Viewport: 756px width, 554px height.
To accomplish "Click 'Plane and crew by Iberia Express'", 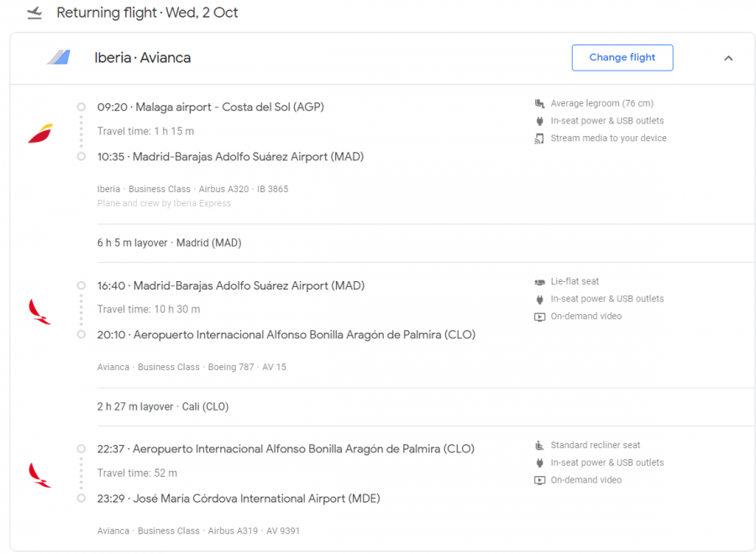I will pos(164,203).
